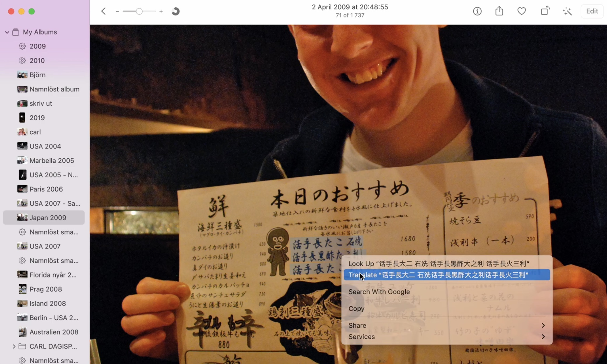Viewport: 607px width, 364px height.
Task: Click the Marbella 2005 thumbnail icon
Action: pyautogui.click(x=22, y=161)
